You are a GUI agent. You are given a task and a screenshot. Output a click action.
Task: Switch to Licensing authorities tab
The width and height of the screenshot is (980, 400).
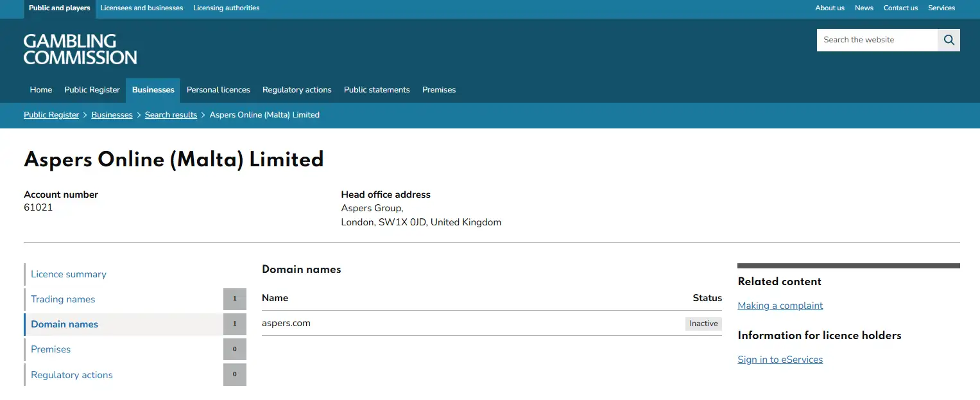(227, 8)
